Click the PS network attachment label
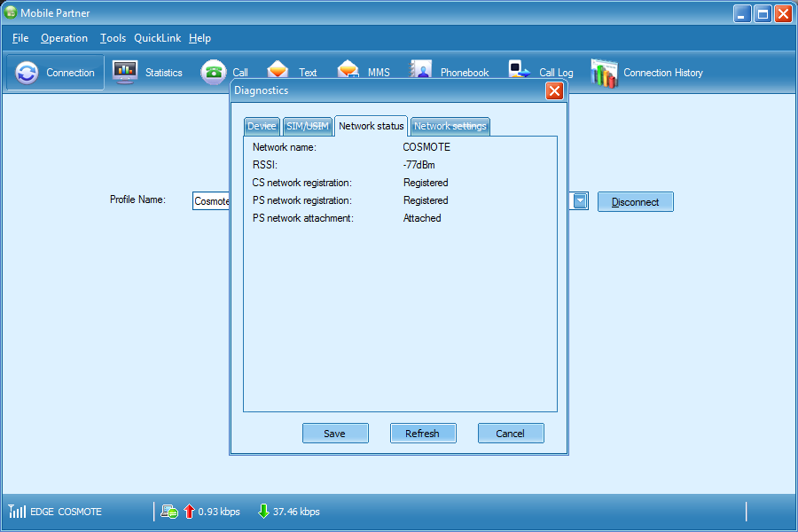The image size is (798, 532). coord(303,218)
